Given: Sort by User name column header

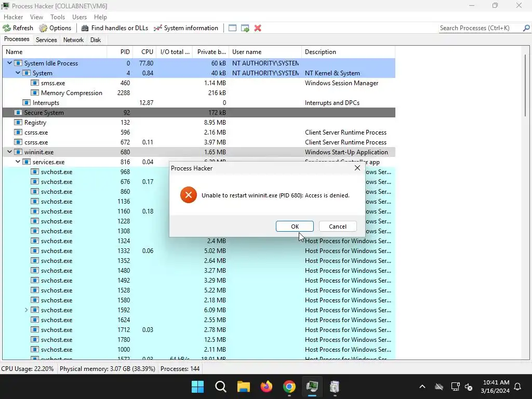Looking at the screenshot, I should coord(265,52).
